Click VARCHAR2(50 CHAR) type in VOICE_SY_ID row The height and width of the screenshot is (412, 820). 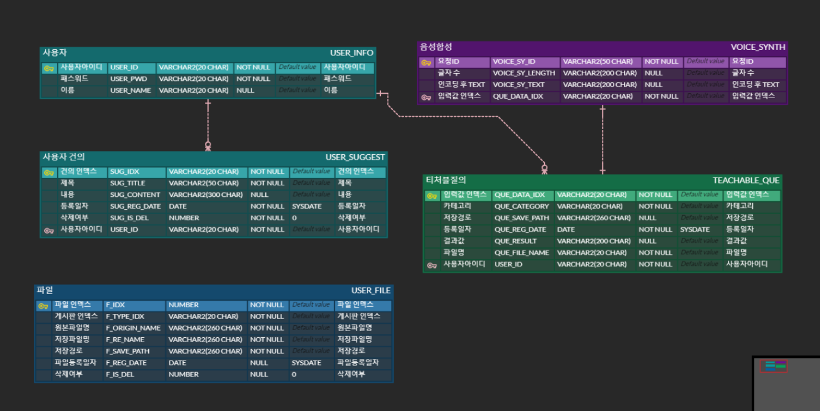[598, 62]
